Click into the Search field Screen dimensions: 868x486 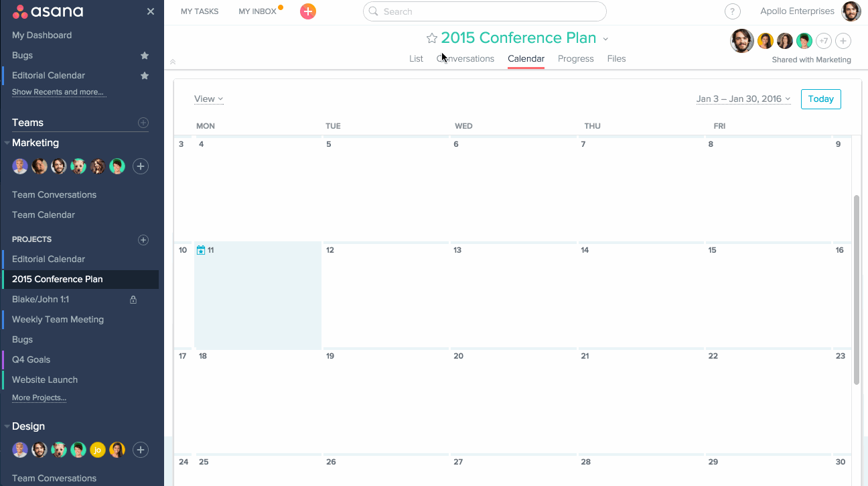click(484, 11)
